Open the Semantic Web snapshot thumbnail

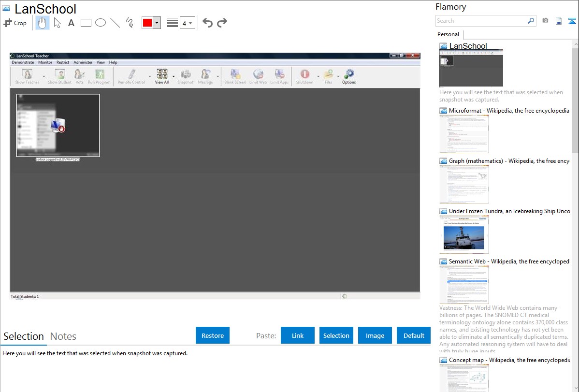(x=464, y=284)
